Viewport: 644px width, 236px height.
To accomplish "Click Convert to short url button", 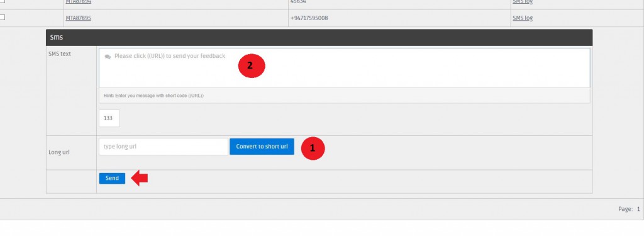I will pos(262,147).
